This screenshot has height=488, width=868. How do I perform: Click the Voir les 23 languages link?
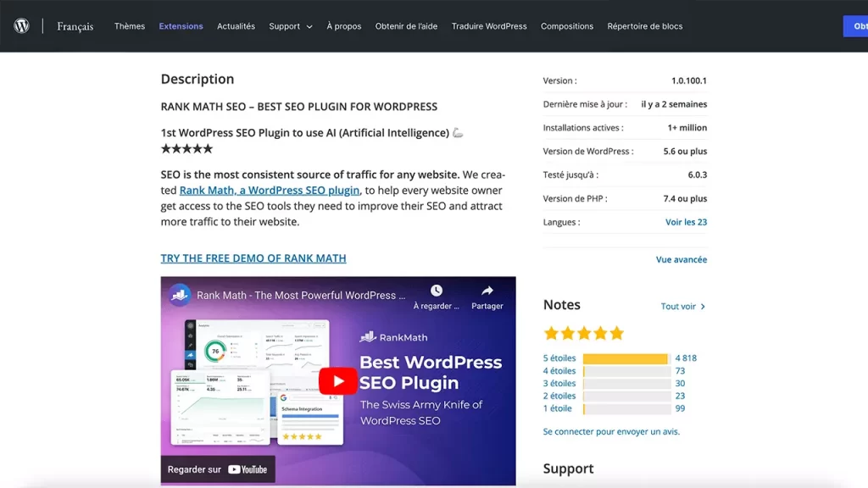(686, 222)
